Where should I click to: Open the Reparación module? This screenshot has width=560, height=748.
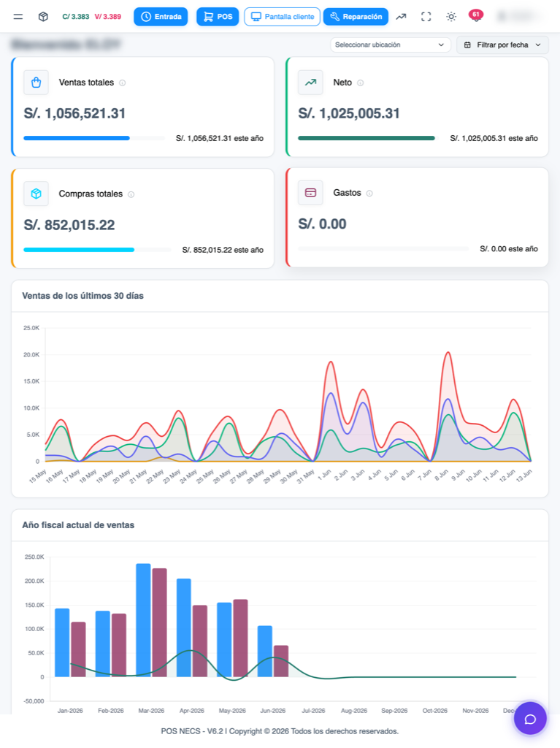(356, 17)
